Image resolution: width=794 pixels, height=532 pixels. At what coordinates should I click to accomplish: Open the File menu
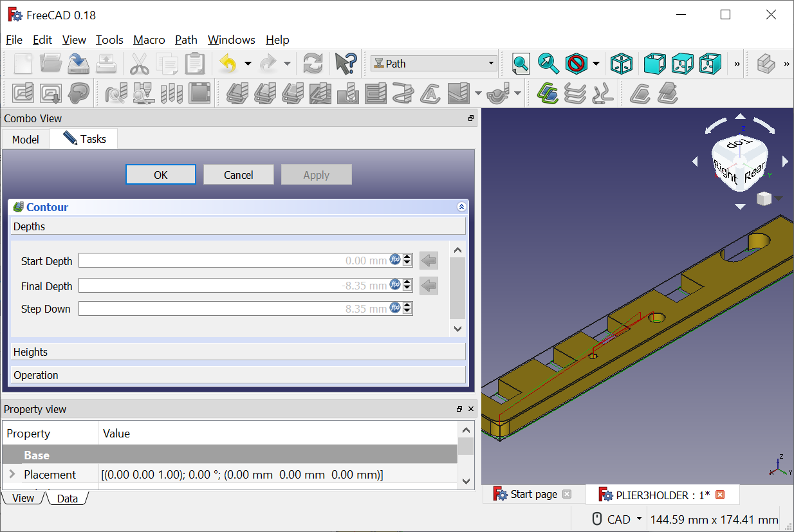point(14,40)
